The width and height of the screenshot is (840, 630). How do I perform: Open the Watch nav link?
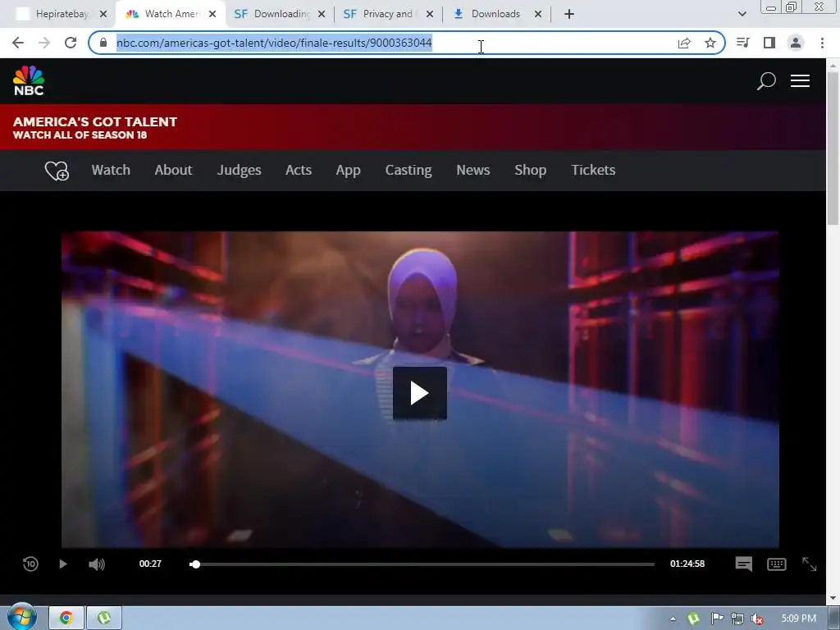[x=111, y=171]
